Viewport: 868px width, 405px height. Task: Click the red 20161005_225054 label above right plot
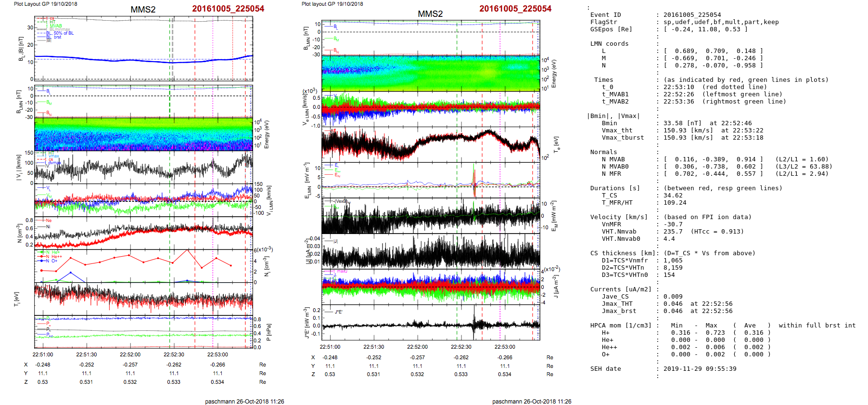515,9
